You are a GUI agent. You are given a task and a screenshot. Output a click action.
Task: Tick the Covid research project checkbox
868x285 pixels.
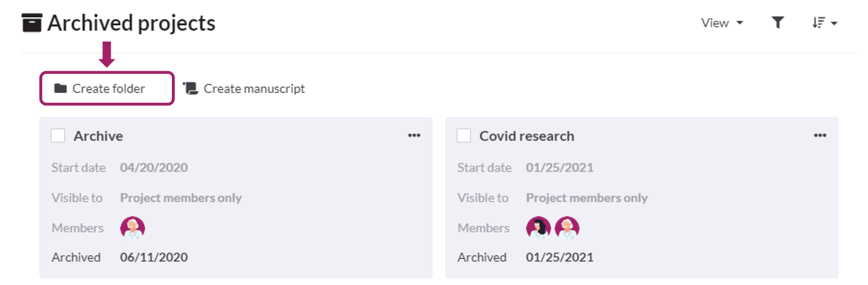(x=464, y=136)
